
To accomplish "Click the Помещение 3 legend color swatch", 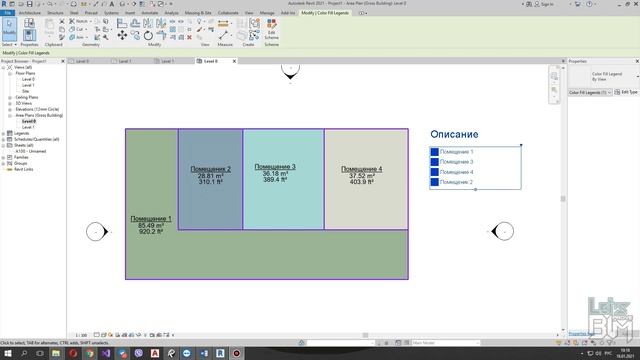I will pos(435,162).
